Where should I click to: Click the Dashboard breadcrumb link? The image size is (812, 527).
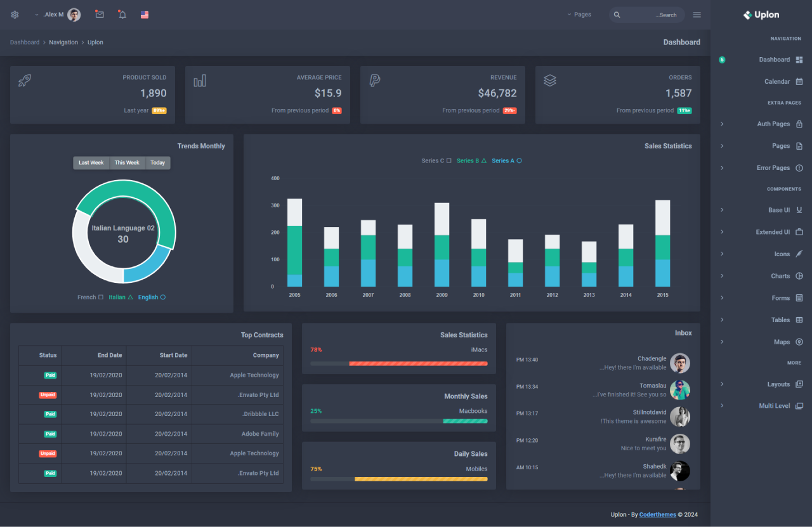coord(25,42)
